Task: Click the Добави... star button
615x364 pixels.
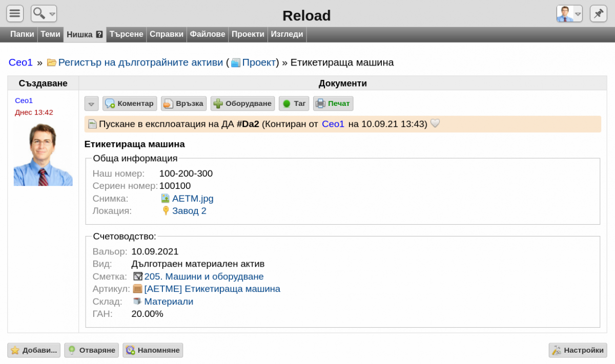Action: pyautogui.click(x=34, y=350)
